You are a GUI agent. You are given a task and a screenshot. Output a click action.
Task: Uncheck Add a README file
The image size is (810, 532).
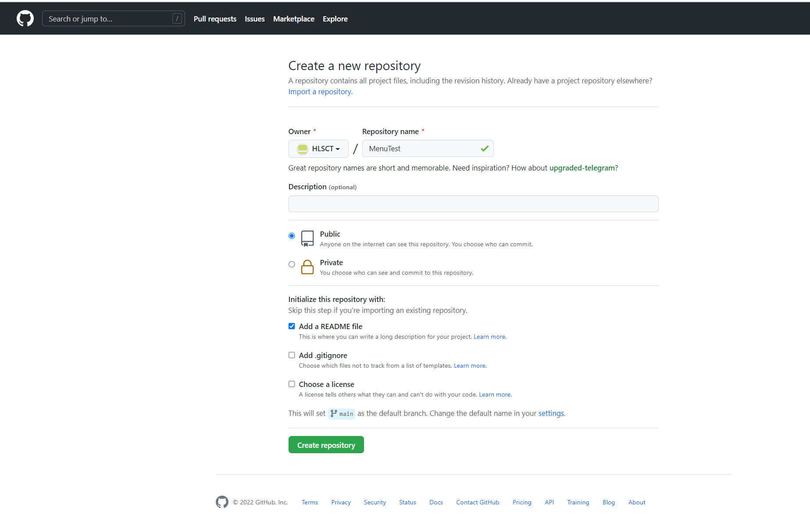(x=292, y=326)
